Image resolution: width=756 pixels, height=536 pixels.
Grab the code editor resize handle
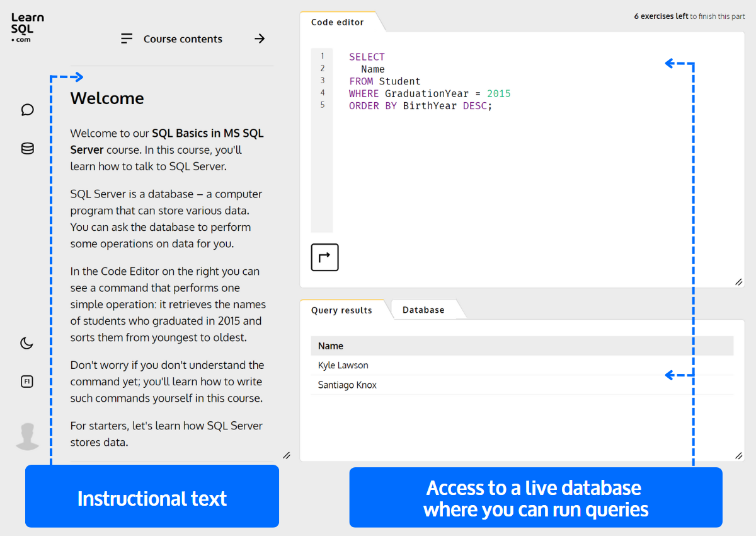coord(738,282)
